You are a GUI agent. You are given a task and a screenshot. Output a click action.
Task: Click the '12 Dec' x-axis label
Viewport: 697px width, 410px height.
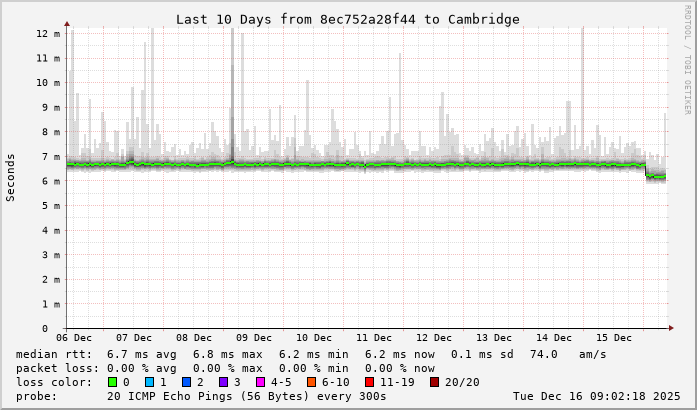tap(434, 338)
